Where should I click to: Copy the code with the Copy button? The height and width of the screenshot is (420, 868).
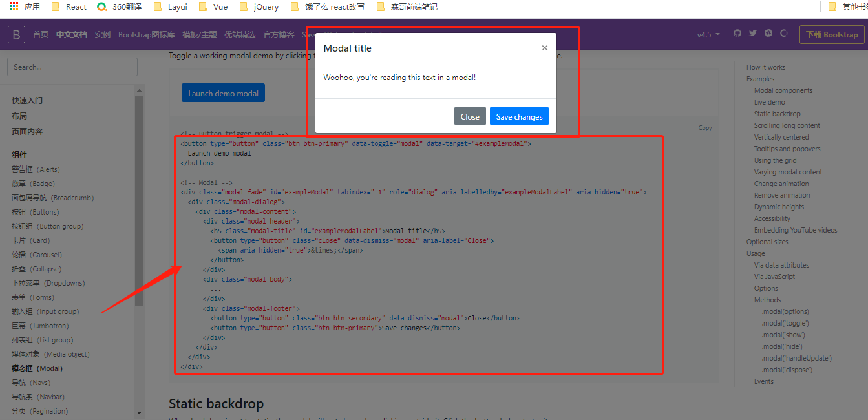point(705,127)
